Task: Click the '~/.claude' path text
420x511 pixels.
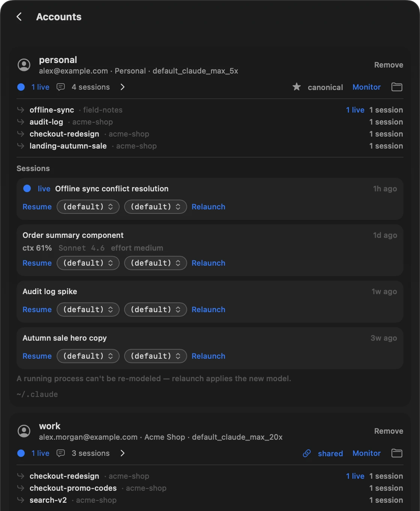Action: (37, 394)
